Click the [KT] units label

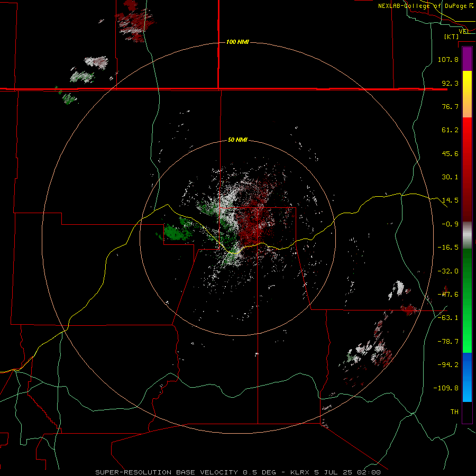pyautogui.click(x=452, y=36)
